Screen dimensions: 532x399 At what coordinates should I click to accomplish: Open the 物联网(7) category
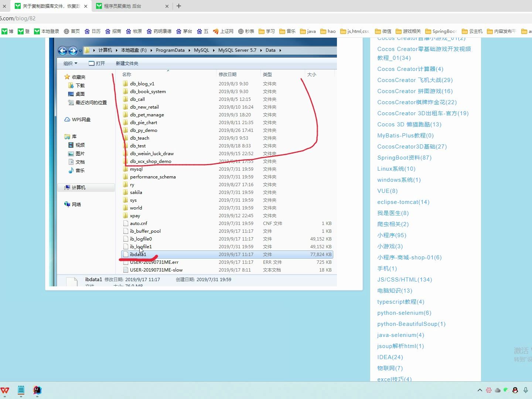[390, 368]
